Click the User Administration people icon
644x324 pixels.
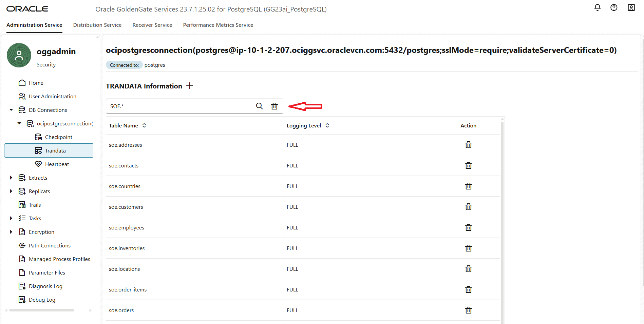pyautogui.click(x=22, y=96)
